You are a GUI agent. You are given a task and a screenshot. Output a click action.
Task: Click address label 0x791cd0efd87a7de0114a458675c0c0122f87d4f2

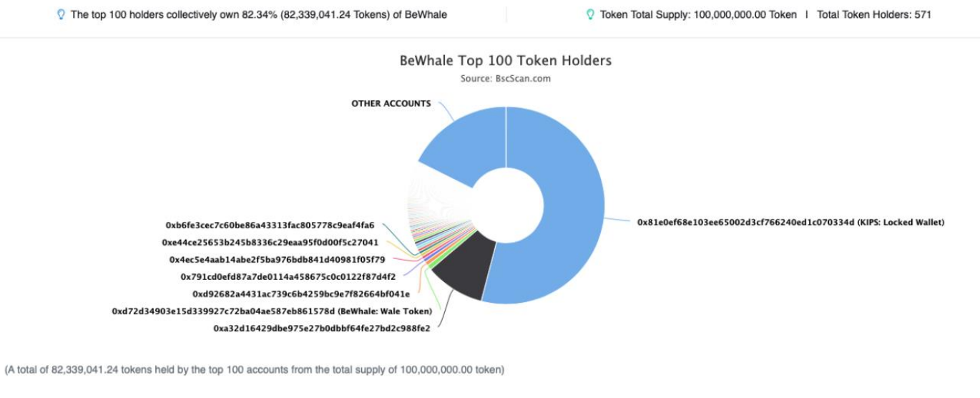(288, 276)
